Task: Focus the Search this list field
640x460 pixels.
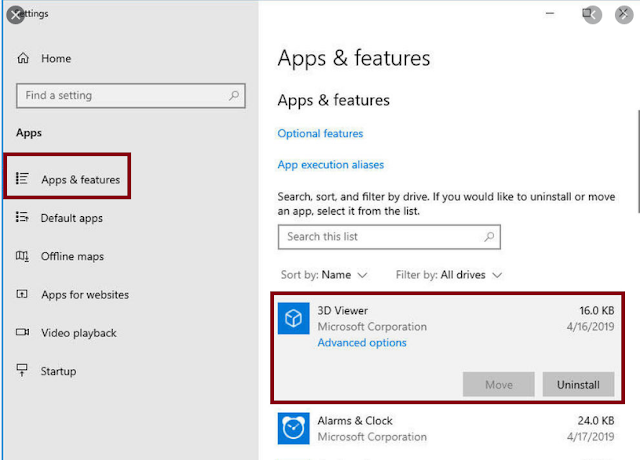Action: [x=389, y=237]
